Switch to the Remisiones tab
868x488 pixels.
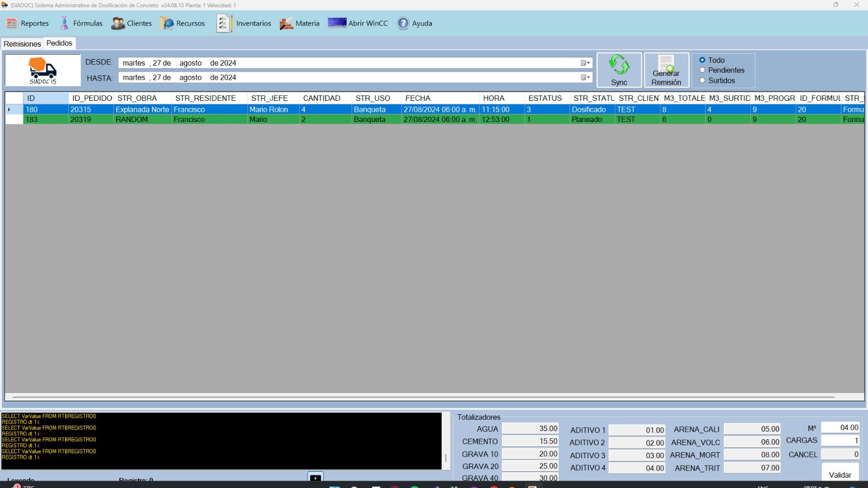point(22,44)
